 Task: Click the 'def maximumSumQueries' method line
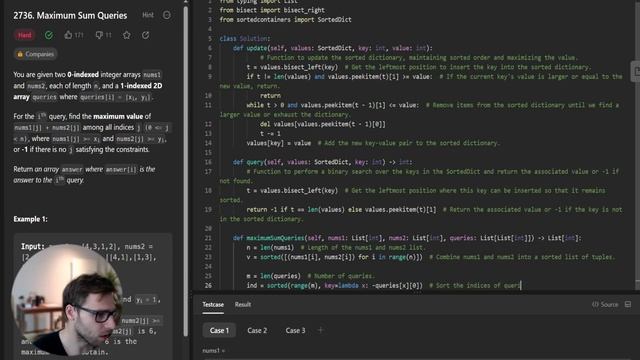[x=407, y=238]
